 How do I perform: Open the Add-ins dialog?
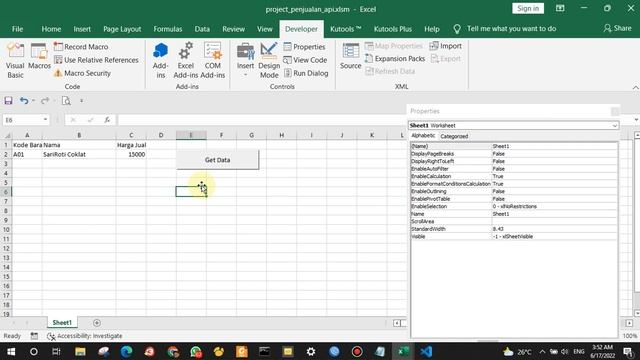coord(160,60)
